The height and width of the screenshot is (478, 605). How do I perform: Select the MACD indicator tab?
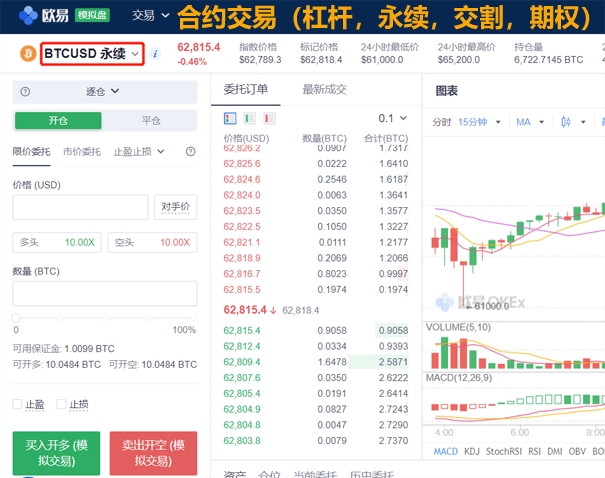tap(446, 451)
